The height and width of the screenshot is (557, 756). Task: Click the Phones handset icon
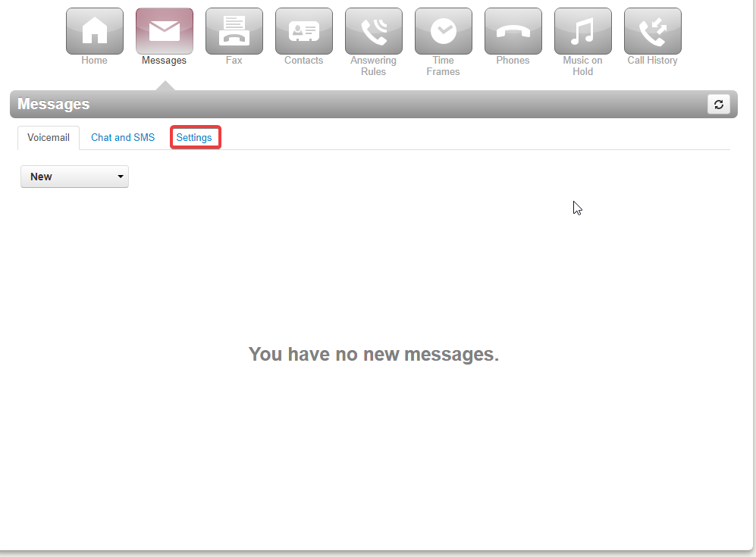click(x=513, y=31)
